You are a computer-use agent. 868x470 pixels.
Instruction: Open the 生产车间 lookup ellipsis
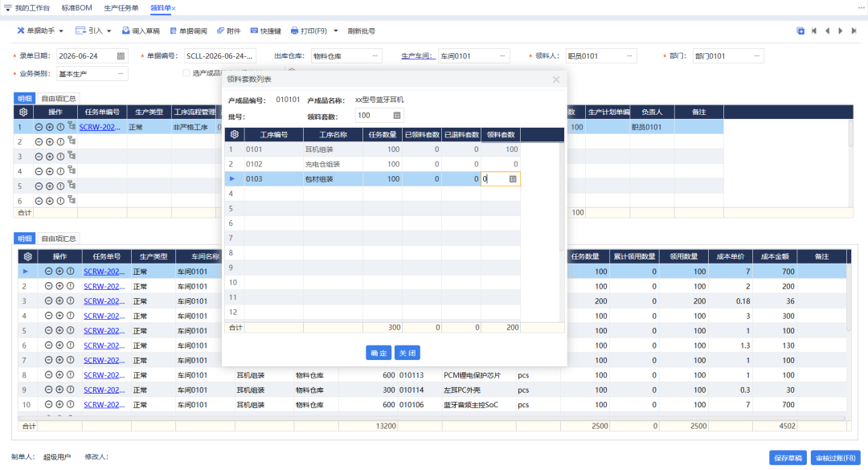[502, 56]
